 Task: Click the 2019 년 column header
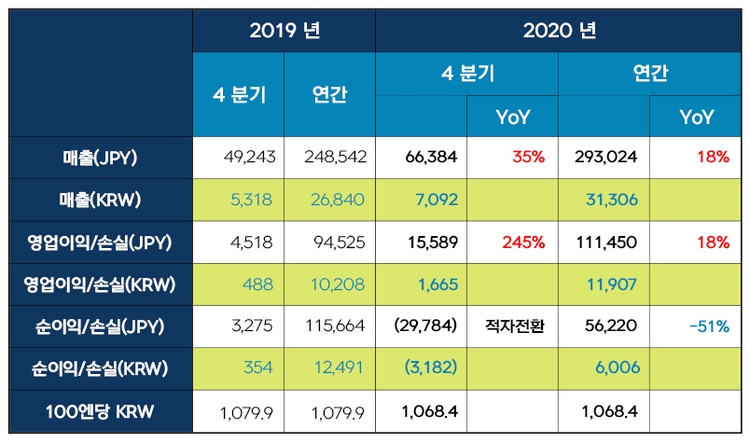coord(284,31)
